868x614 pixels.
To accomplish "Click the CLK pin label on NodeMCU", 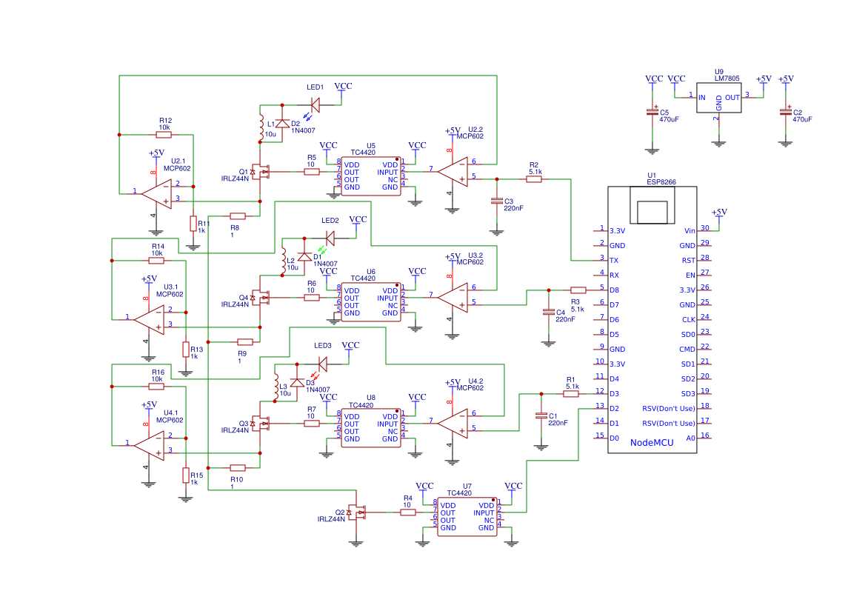I will (689, 320).
